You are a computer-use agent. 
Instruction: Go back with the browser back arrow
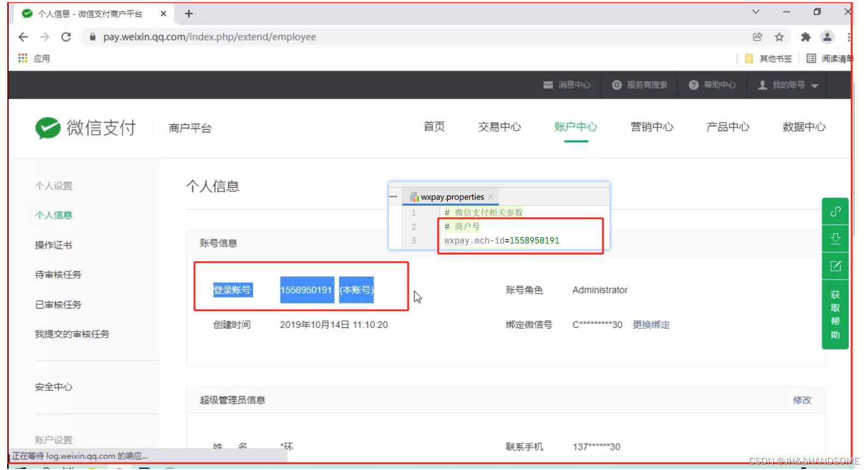(23, 37)
